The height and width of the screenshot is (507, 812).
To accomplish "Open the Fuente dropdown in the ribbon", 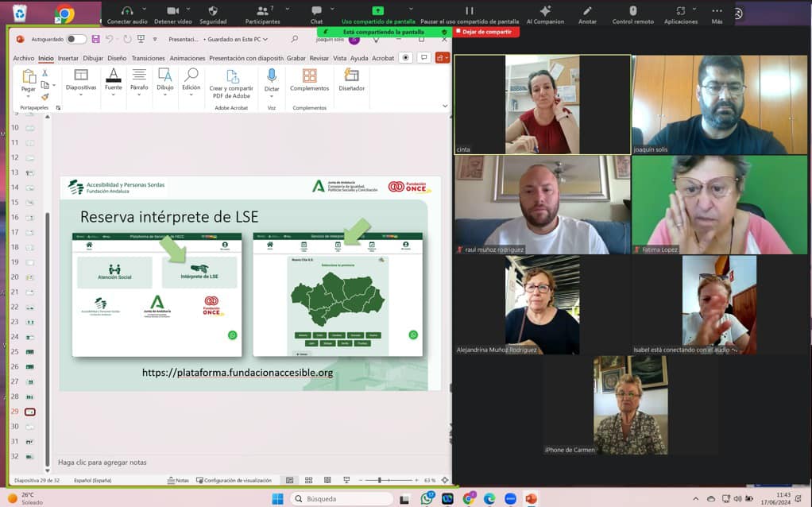I will click(114, 82).
